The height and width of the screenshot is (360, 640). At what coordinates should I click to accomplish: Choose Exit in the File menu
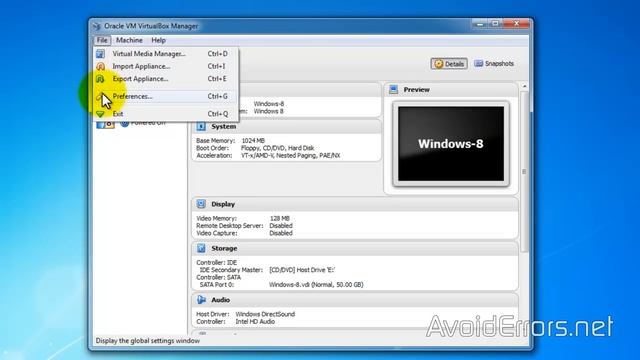coord(165,114)
